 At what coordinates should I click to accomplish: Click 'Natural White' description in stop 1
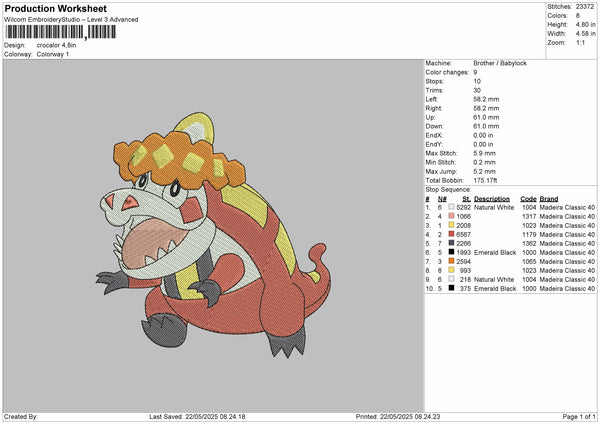494,207
